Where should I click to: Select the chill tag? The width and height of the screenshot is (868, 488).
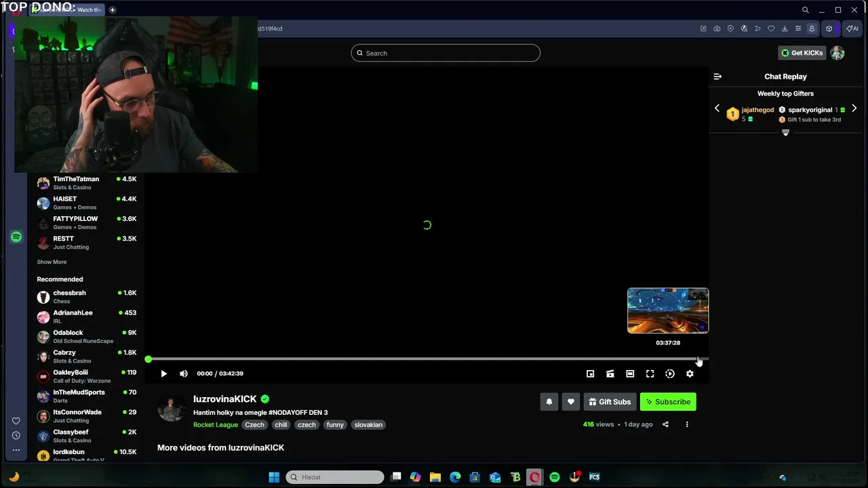[281, 425]
